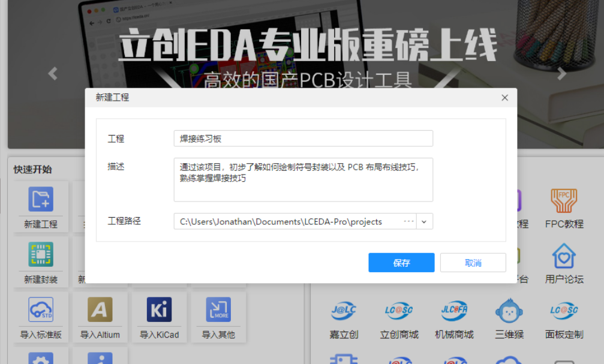604x364 pixels.
Task: Click the path browse ellipsis button
Action: [x=408, y=221]
